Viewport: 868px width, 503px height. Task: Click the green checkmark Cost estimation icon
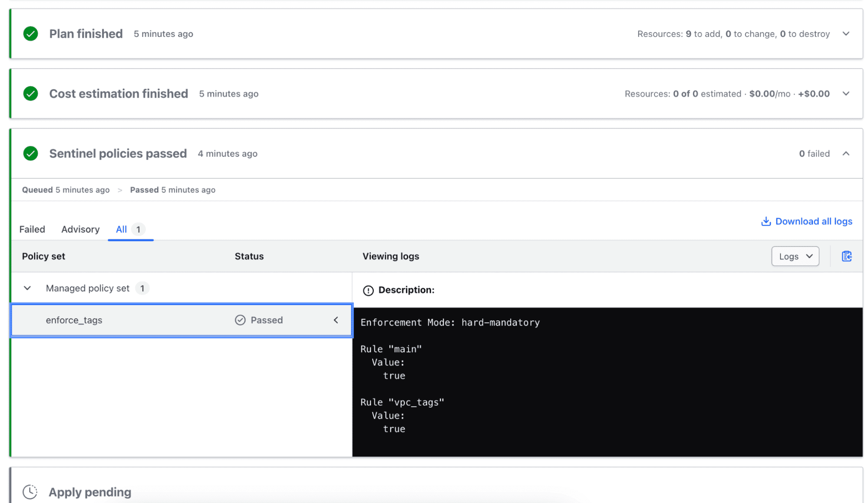click(31, 93)
